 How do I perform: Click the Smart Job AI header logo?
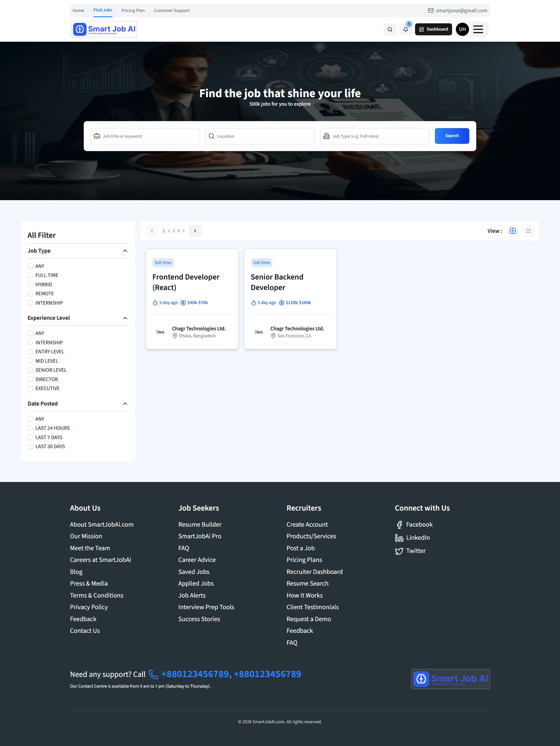tap(104, 29)
